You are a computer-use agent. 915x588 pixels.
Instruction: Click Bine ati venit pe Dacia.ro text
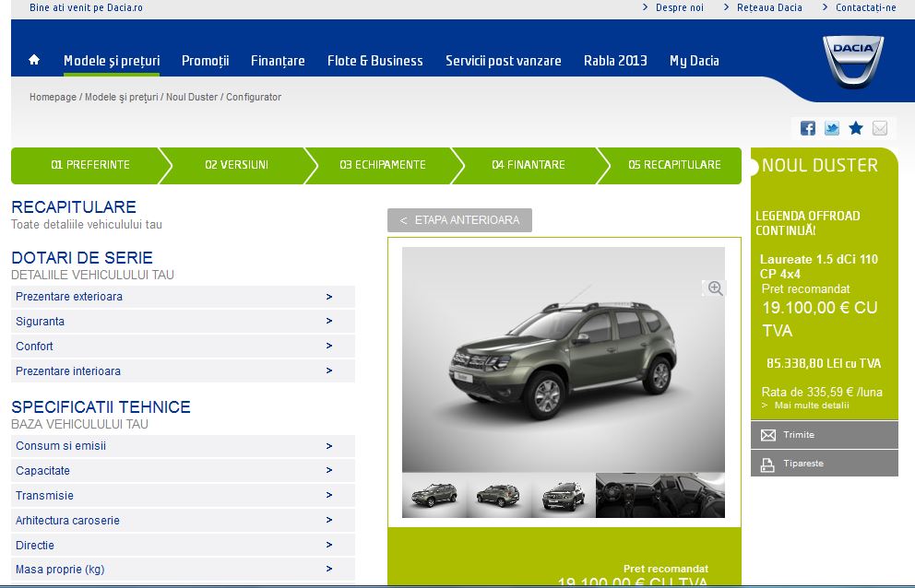tap(86, 7)
